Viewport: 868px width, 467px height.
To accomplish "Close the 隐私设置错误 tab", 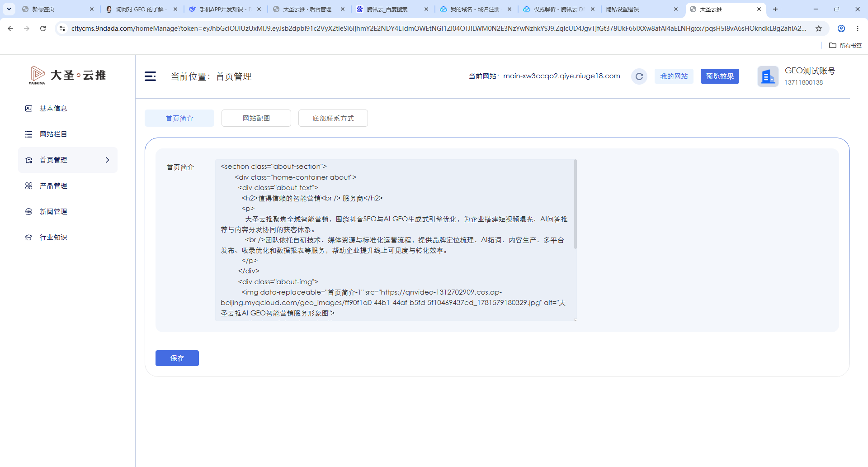I will click(x=676, y=9).
